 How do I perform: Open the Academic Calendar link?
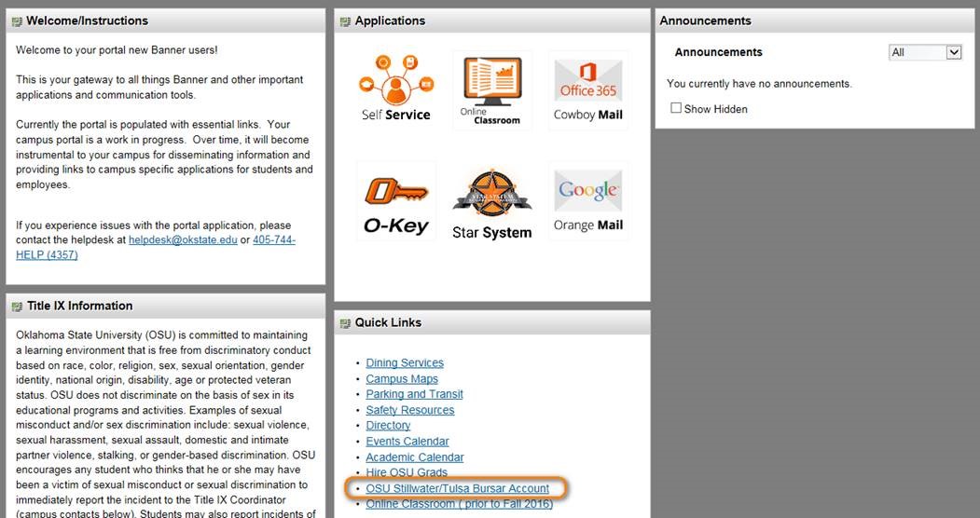(415, 457)
